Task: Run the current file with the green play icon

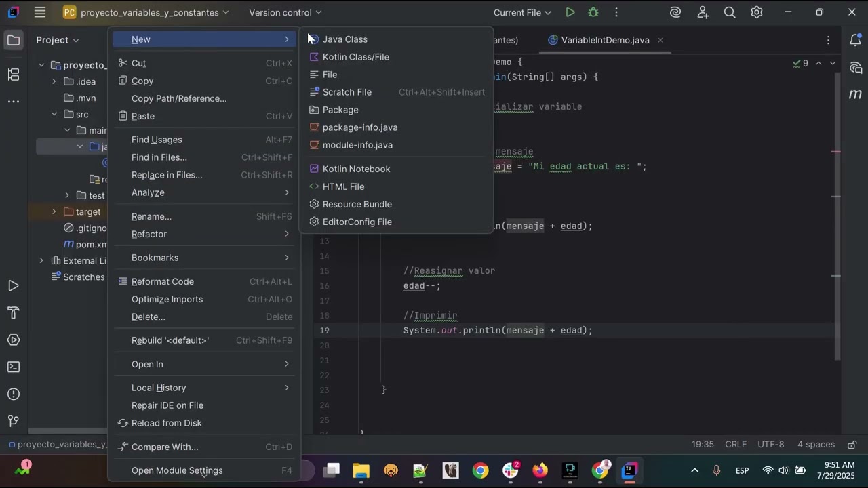Action: click(570, 12)
